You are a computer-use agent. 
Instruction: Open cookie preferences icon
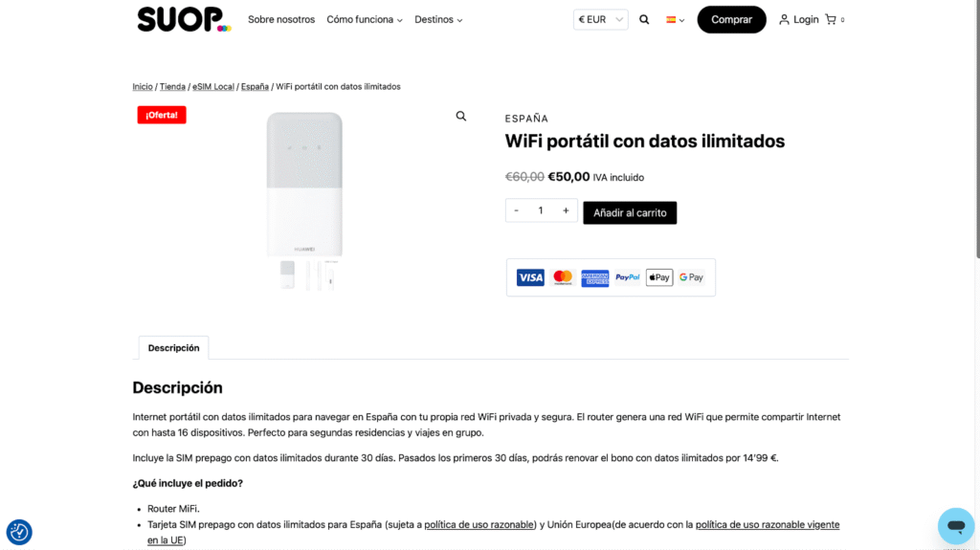(19, 532)
